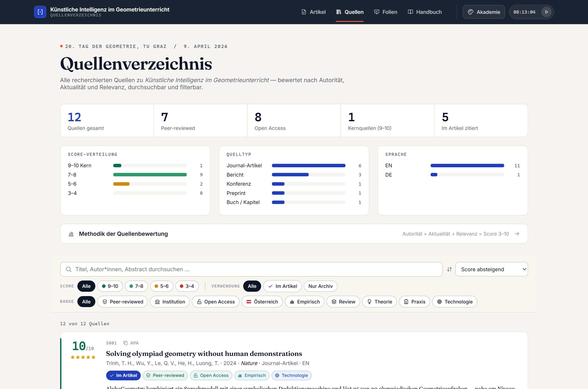Screen dimensions: 588x389
Task: Select score filter 5–6
Action: (x=161, y=286)
